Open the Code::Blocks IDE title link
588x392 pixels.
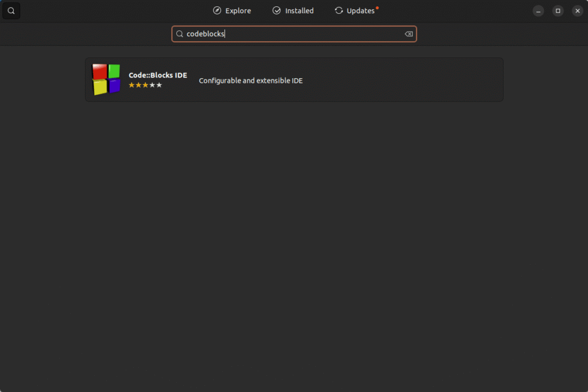click(157, 75)
